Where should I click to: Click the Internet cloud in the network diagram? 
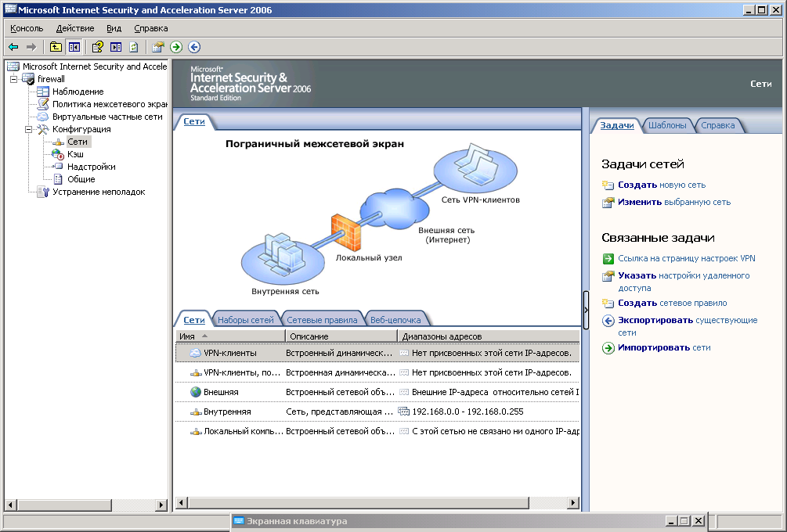(395, 205)
